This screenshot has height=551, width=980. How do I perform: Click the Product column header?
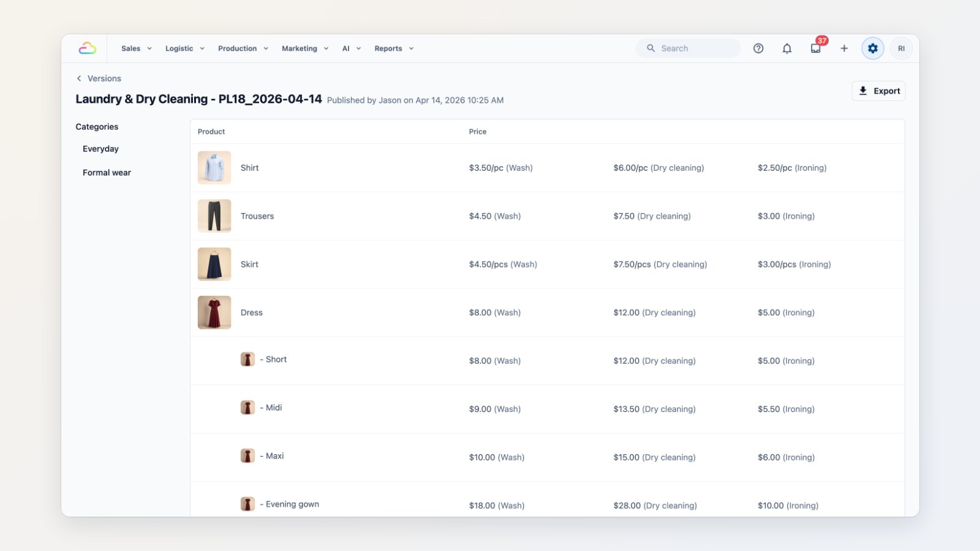(x=211, y=132)
